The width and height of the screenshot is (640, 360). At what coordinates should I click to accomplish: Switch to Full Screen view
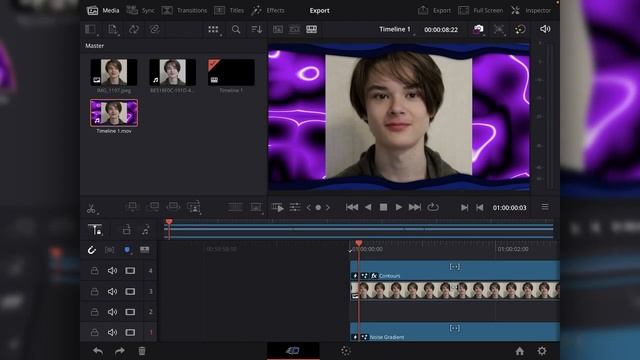(480, 11)
